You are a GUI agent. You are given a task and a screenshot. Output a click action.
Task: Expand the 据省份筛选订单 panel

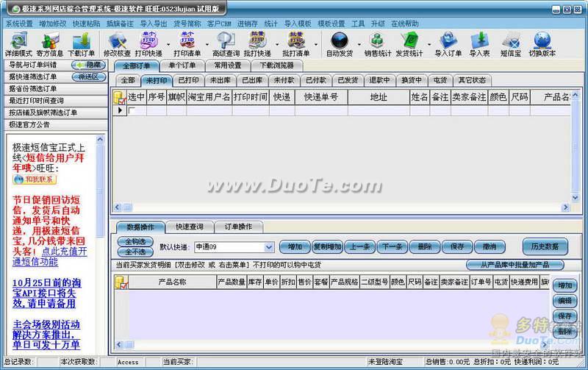(56, 88)
